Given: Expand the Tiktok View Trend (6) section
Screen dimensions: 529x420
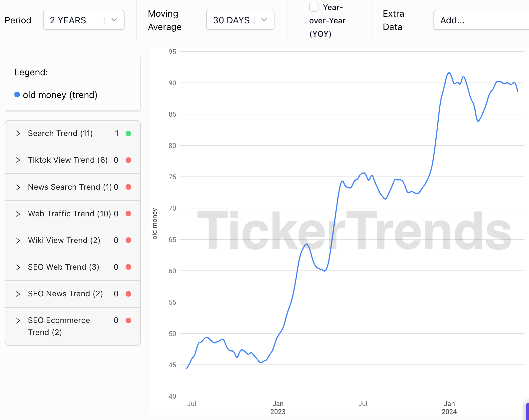Looking at the screenshot, I should click(18, 160).
